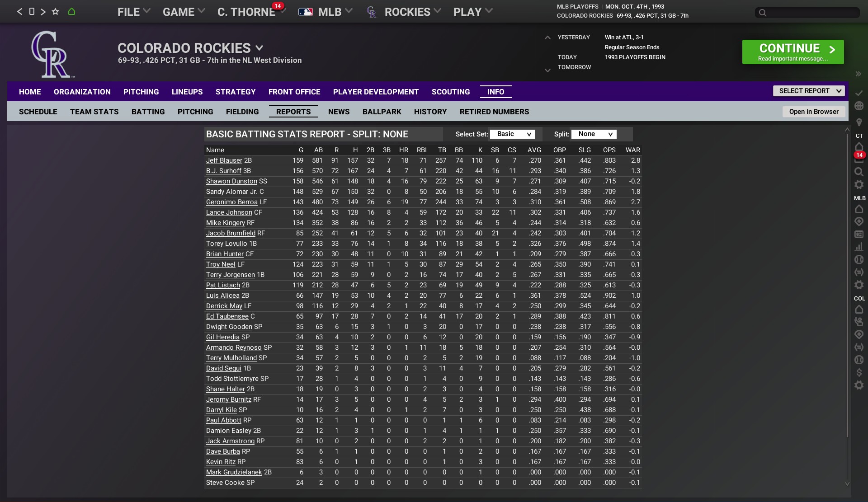Open Mark Grudzielanek player link
The height and width of the screenshot is (502, 868).
[x=234, y=472]
